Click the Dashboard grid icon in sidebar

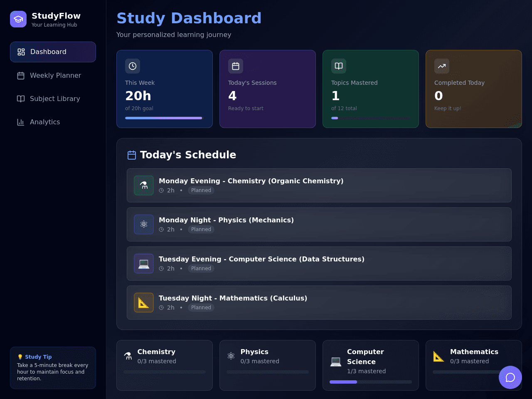coord(21,52)
